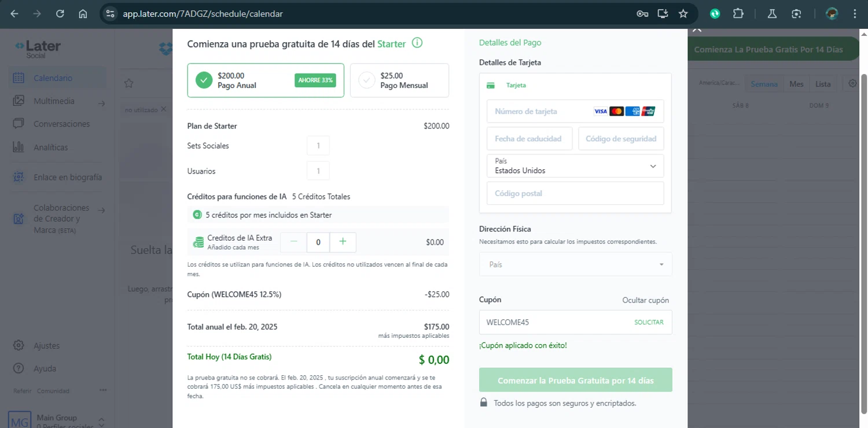Open Colaboraciones de Creador y Marca
Image resolution: width=868 pixels, height=428 pixels.
[61, 219]
